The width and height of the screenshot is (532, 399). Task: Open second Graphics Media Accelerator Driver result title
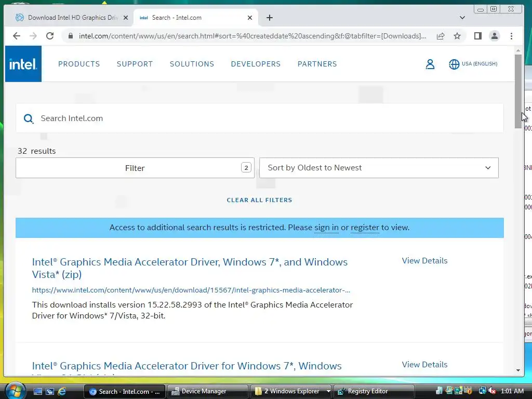pyautogui.click(x=187, y=366)
